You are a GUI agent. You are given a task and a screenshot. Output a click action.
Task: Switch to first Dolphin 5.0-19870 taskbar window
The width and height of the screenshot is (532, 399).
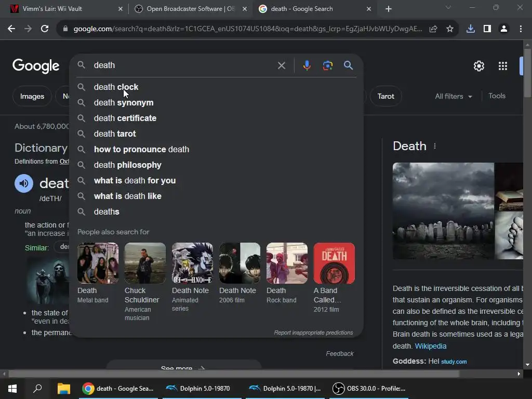click(x=202, y=389)
